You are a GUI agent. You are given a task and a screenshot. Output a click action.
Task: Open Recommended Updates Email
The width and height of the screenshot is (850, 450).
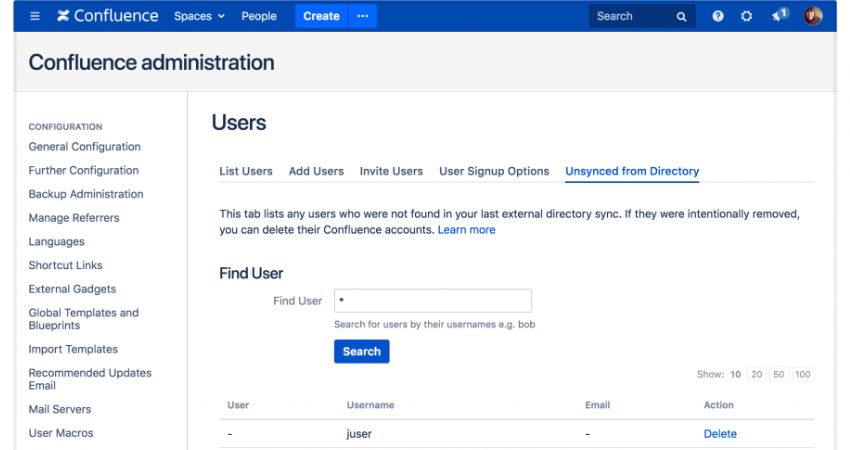tap(90, 380)
